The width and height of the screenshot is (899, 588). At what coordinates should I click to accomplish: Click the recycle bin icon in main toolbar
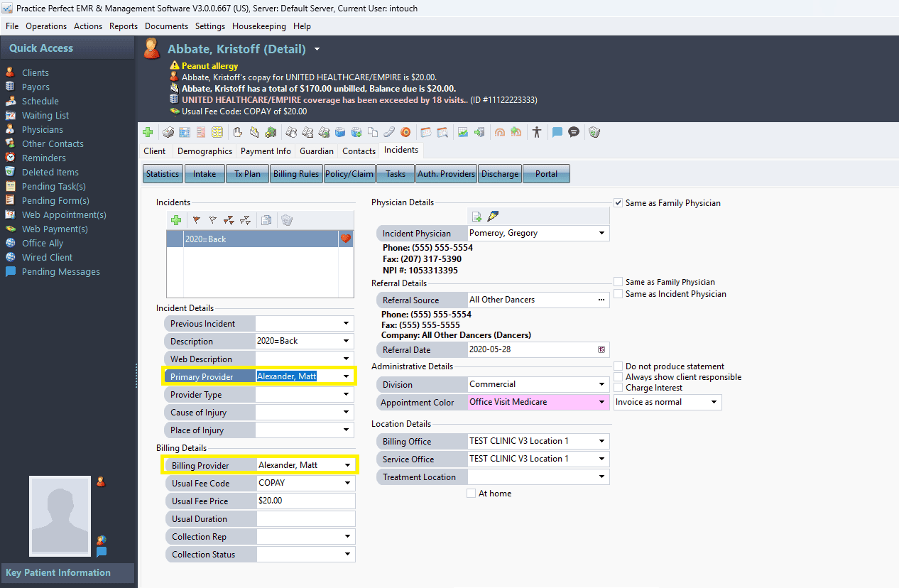594,132
